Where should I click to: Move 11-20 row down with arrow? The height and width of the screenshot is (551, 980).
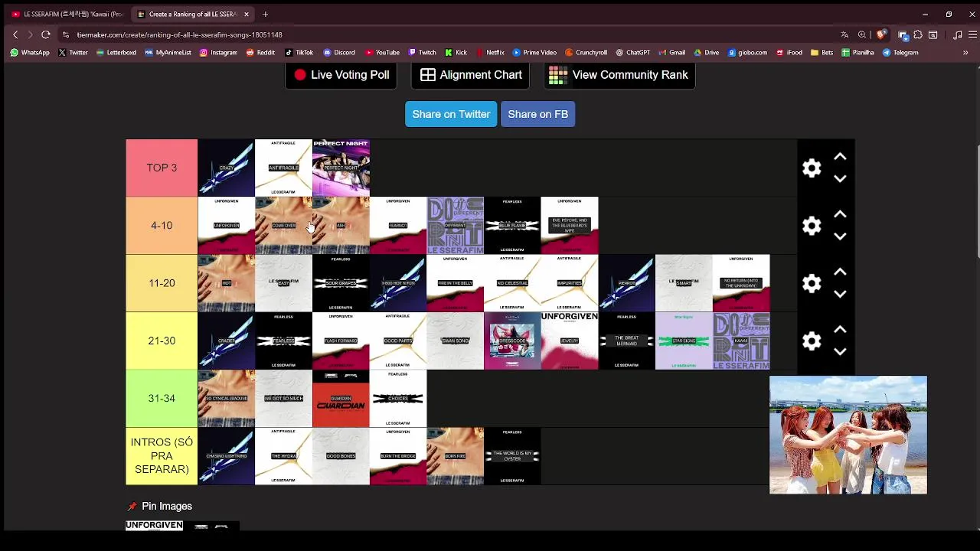pos(840,294)
